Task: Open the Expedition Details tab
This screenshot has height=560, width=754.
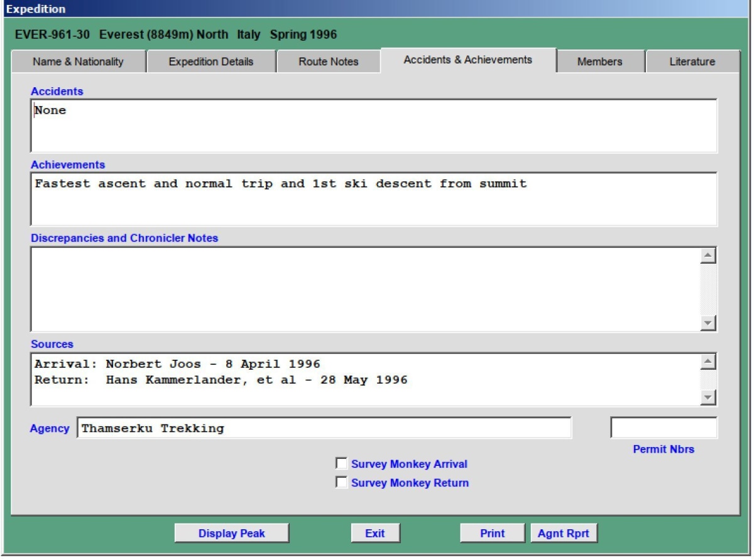Action: [211, 62]
